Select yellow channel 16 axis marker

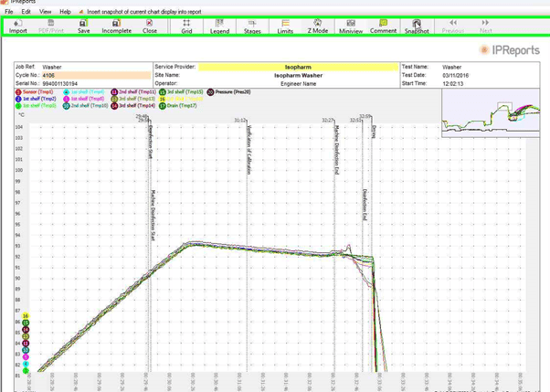26,316
